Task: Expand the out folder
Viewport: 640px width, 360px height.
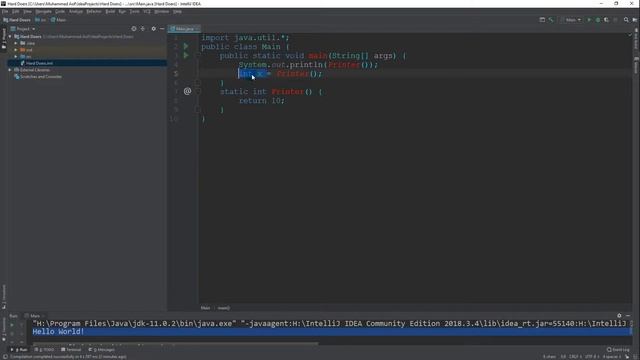Action: [16, 50]
